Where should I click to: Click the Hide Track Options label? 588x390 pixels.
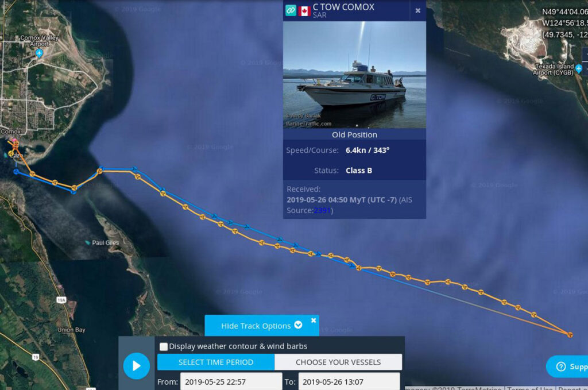256,326
